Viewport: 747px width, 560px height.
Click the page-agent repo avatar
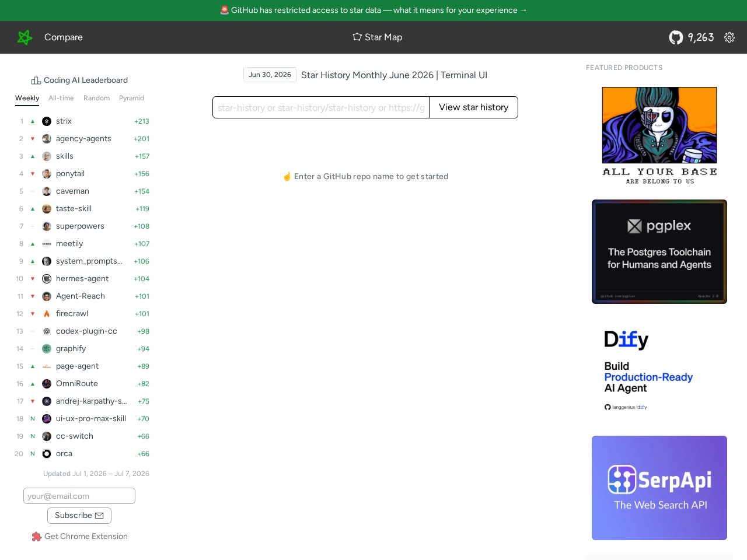[x=47, y=366]
